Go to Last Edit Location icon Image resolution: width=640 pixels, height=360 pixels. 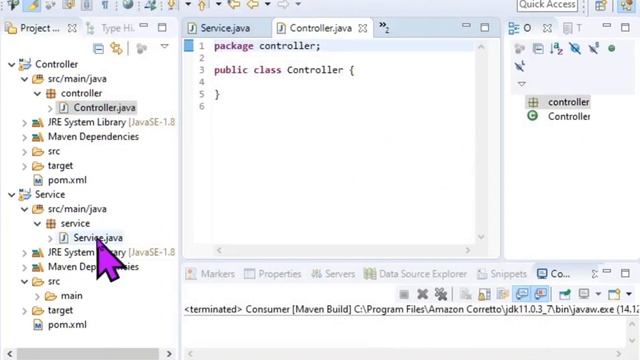tap(234, 4)
